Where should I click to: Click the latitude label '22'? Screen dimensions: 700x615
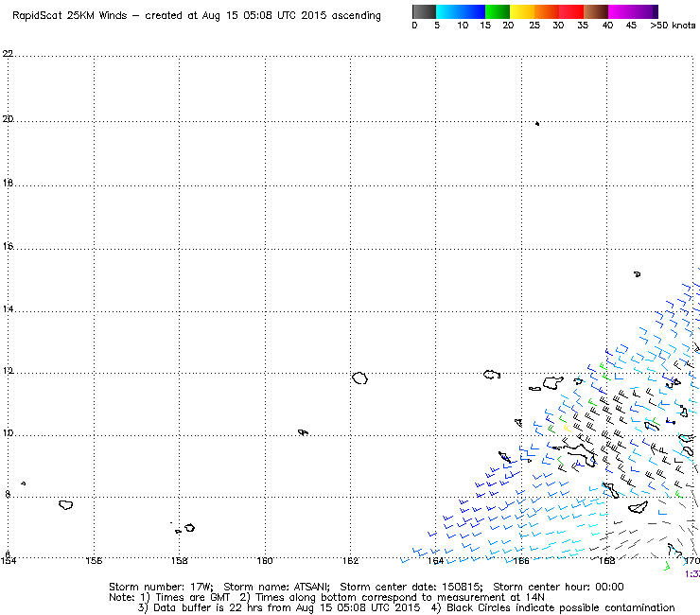tap(8, 54)
